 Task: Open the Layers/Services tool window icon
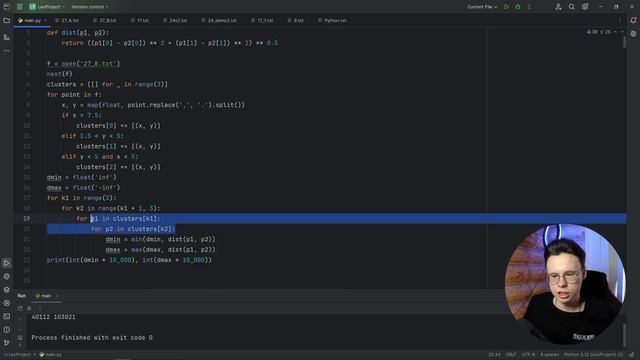(x=7, y=290)
